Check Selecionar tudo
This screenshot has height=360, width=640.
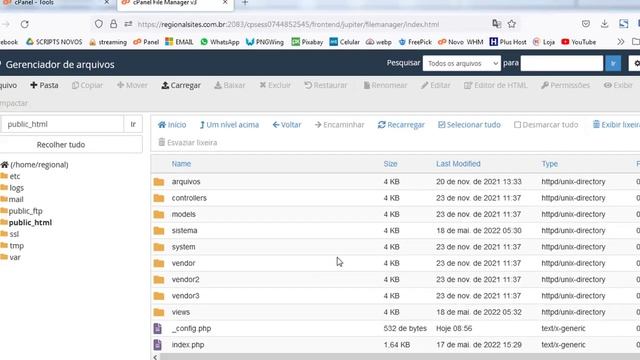pyautogui.click(x=469, y=125)
